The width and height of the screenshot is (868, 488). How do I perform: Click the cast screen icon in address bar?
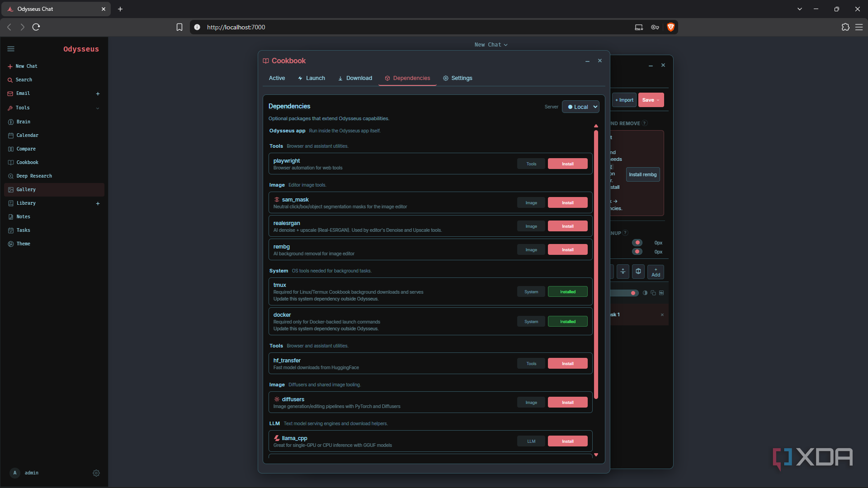click(639, 27)
